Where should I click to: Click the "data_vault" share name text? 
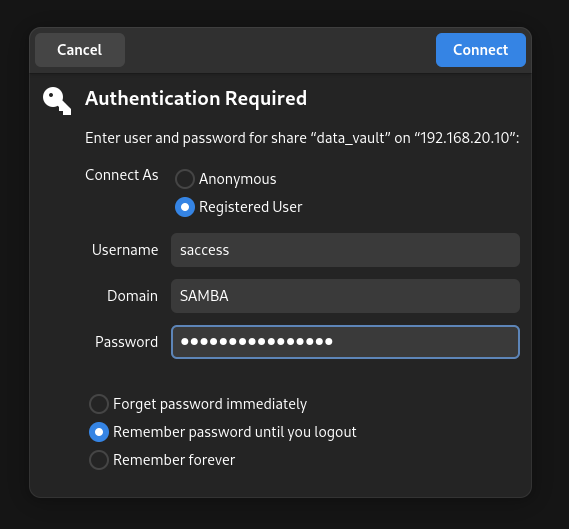coord(350,138)
